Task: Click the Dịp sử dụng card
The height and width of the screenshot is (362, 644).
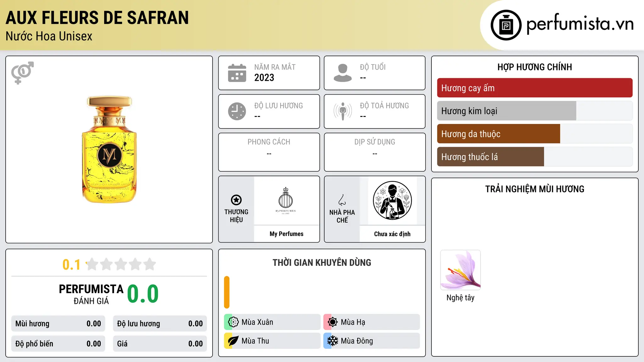Action: (375, 152)
